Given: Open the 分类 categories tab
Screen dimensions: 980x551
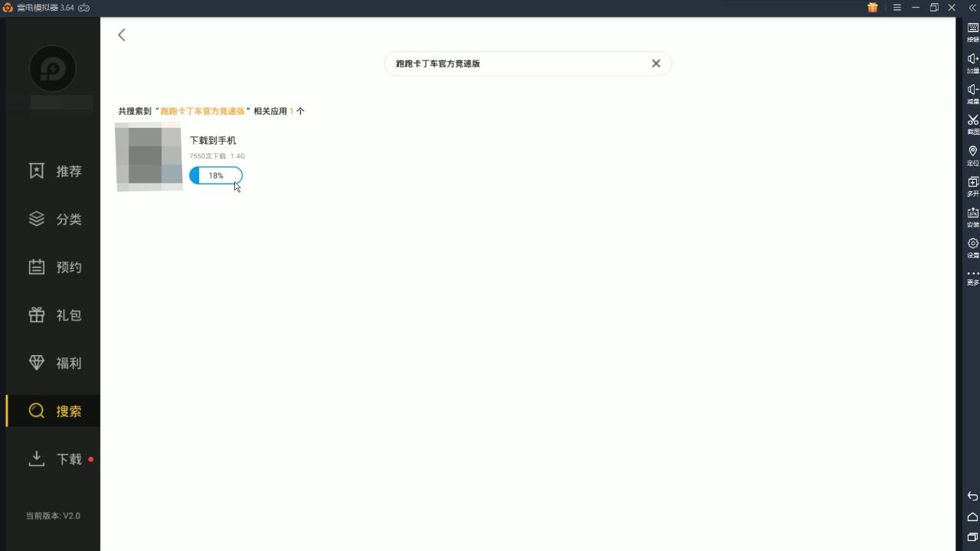Looking at the screenshot, I should pos(54,219).
